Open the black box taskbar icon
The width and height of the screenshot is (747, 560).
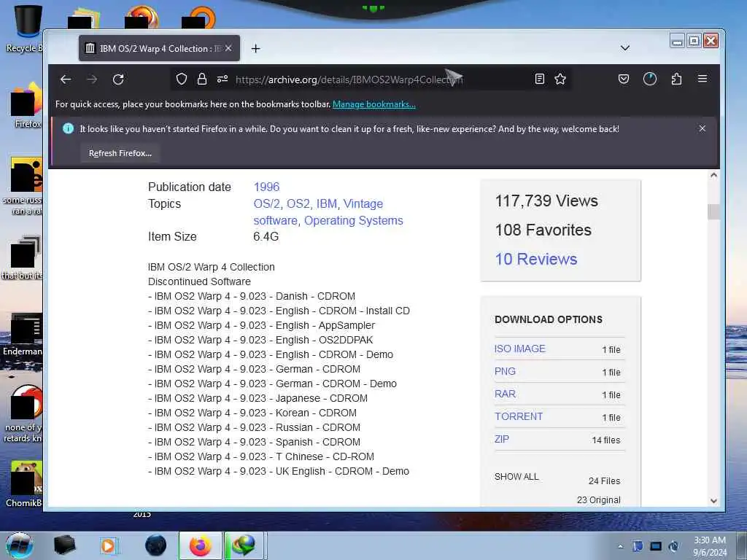[x=64, y=545]
